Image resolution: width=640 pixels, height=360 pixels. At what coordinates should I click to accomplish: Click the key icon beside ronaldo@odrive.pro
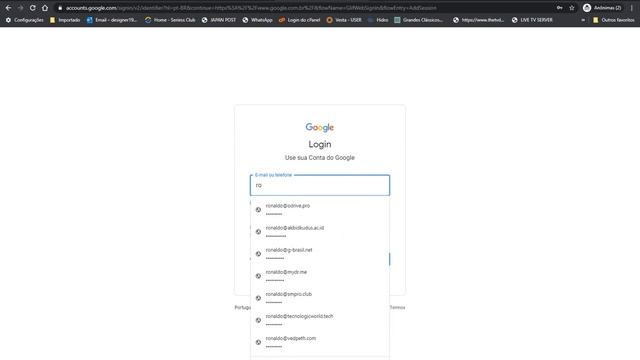tap(258, 209)
